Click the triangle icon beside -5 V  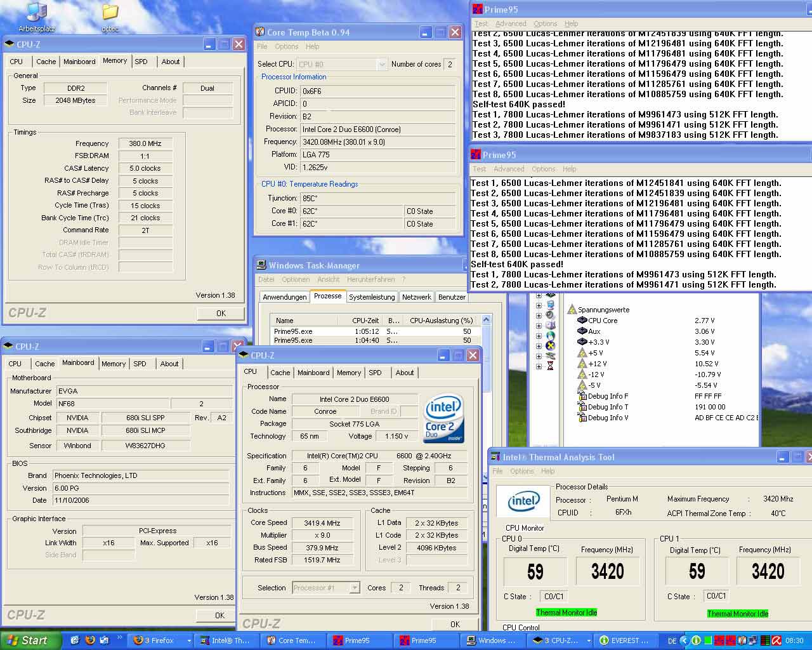[582, 385]
